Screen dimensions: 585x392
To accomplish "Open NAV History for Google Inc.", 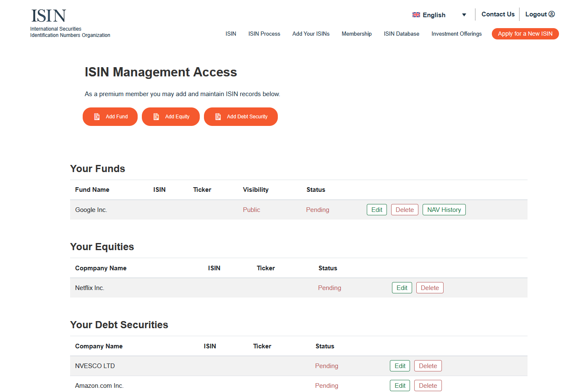I will 444,210.
